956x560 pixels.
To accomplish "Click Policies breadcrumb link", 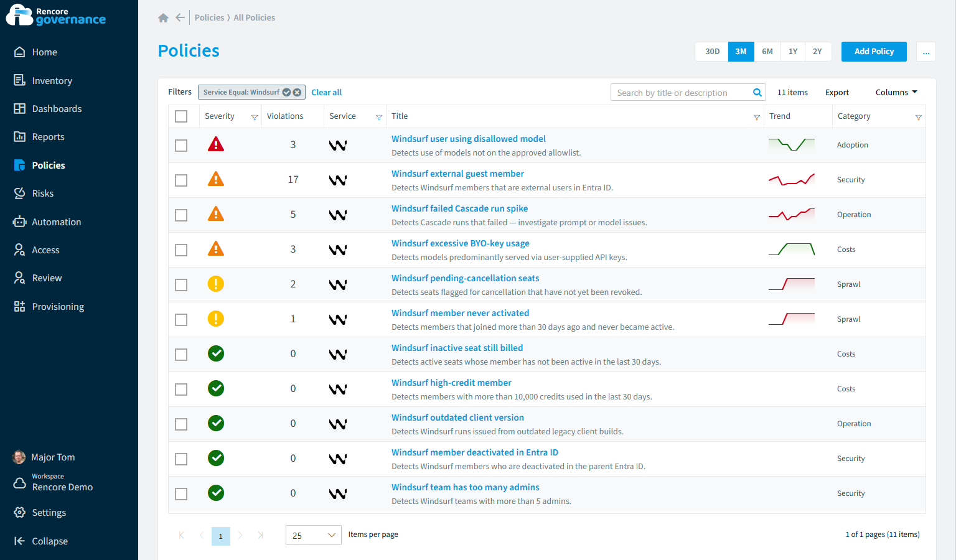I will pos(209,17).
